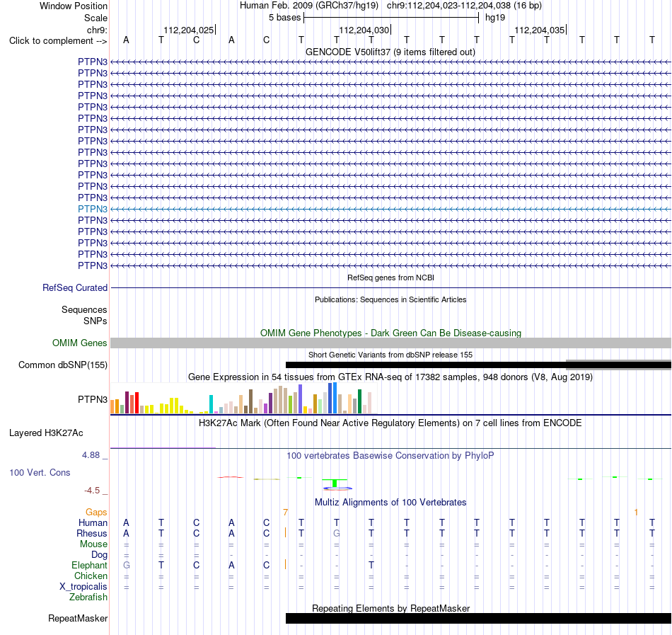Click the orange 'Gaps' row label
This screenshot has width=672, height=635.
click(96, 512)
